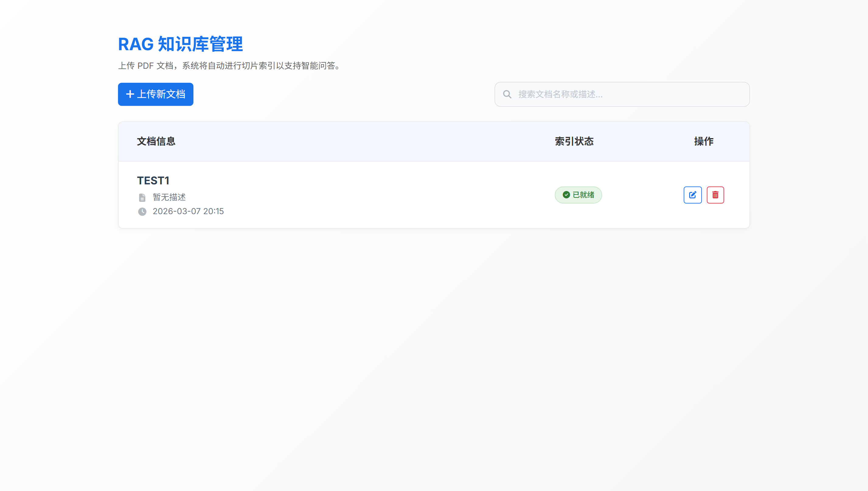
Task: Click the 暂无描述 description text
Action: tap(168, 197)
